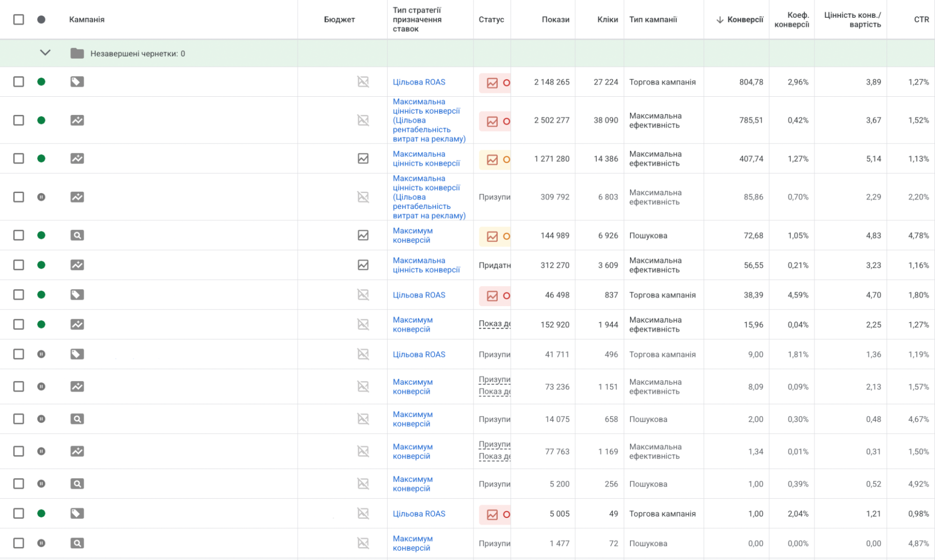Click red status badge in 2 148 265 row
The image size is (935, 560).
tap(494, 83)
